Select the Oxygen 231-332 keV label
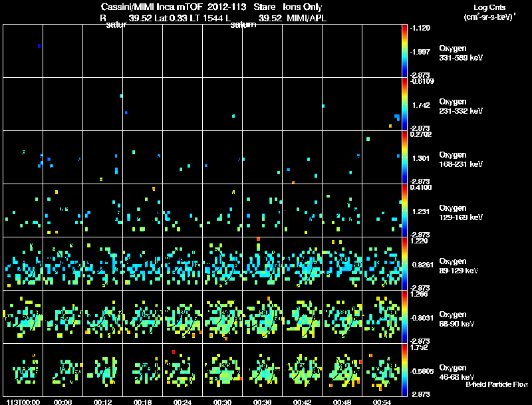Viewport: 532px width, 405px height. (x=461, y=106)
